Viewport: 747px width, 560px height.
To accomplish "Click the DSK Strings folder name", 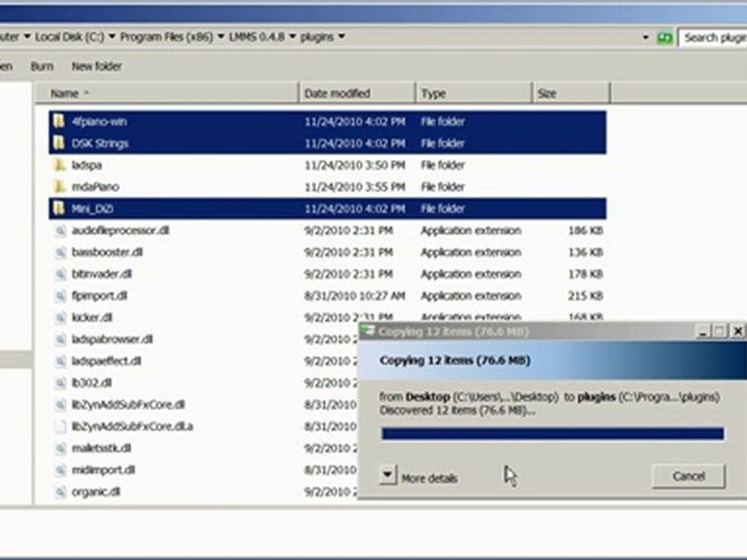I will [x=100, y=143].
